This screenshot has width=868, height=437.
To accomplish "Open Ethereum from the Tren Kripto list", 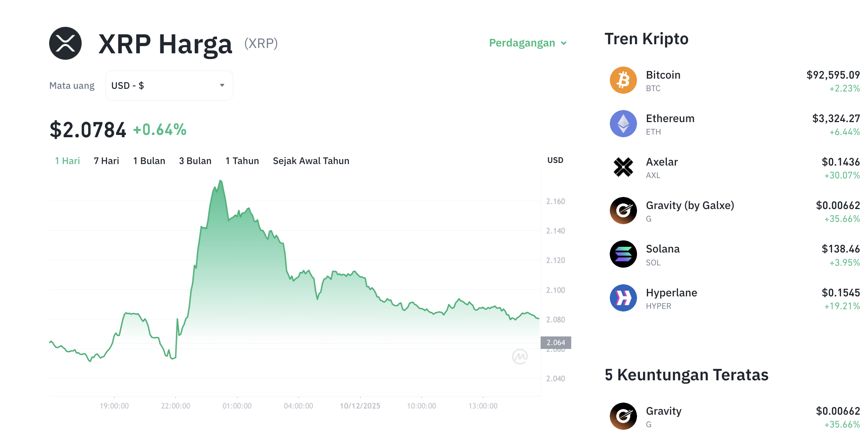I will 670,118.
